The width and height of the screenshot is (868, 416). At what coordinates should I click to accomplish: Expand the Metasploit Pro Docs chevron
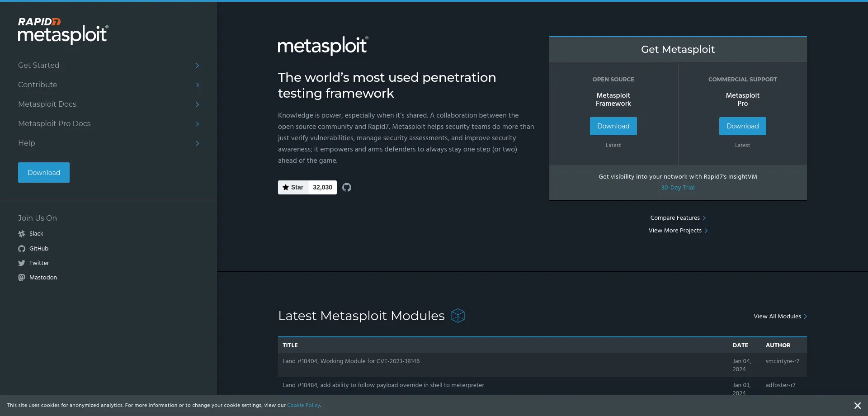198,124
